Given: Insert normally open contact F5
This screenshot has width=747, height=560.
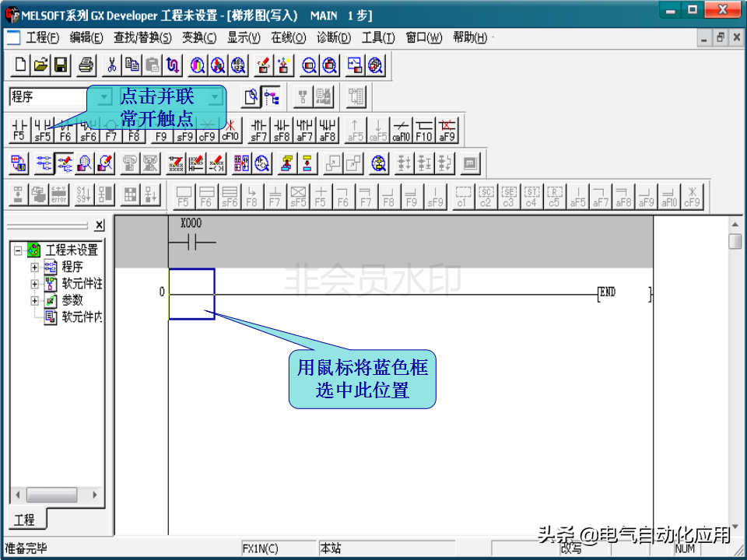Looking at the screenshot, I should coord(19,130).
